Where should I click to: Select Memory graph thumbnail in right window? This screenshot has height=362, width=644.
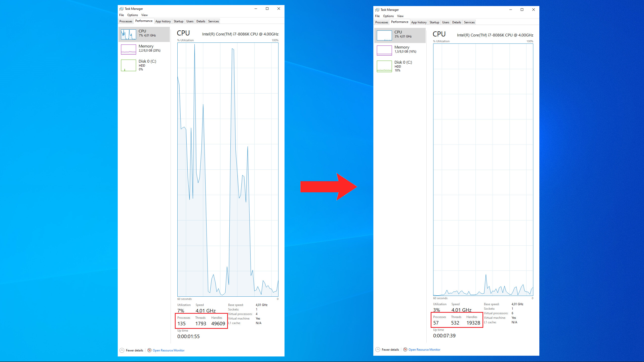[x=384, y=51]
